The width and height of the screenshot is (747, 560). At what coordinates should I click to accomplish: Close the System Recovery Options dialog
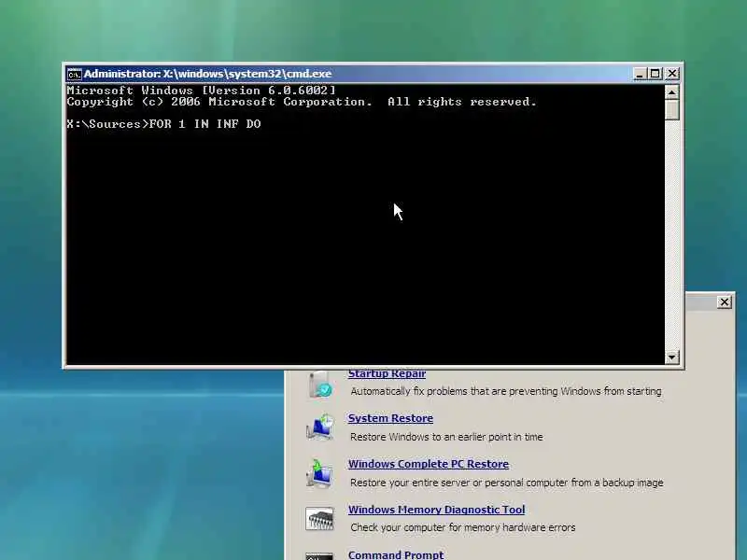click(x=725, y=301)
